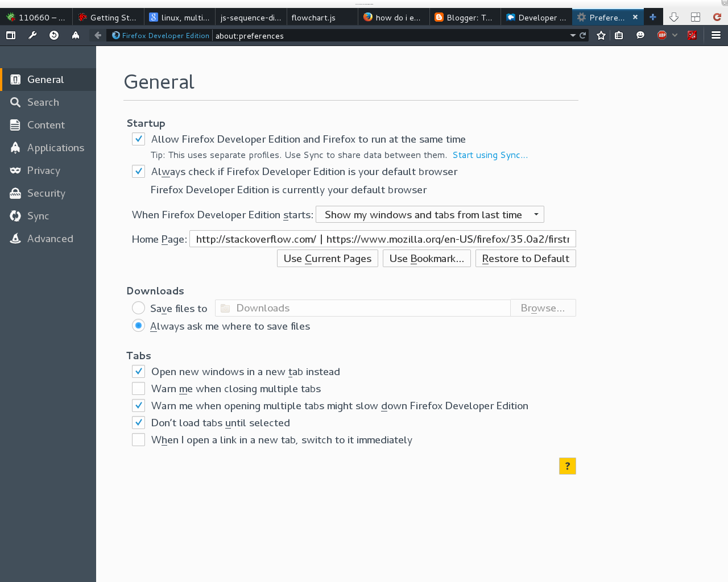Open the Content preferences category
728x582 pixels.
pyautogui.click(x=48, y=125)
